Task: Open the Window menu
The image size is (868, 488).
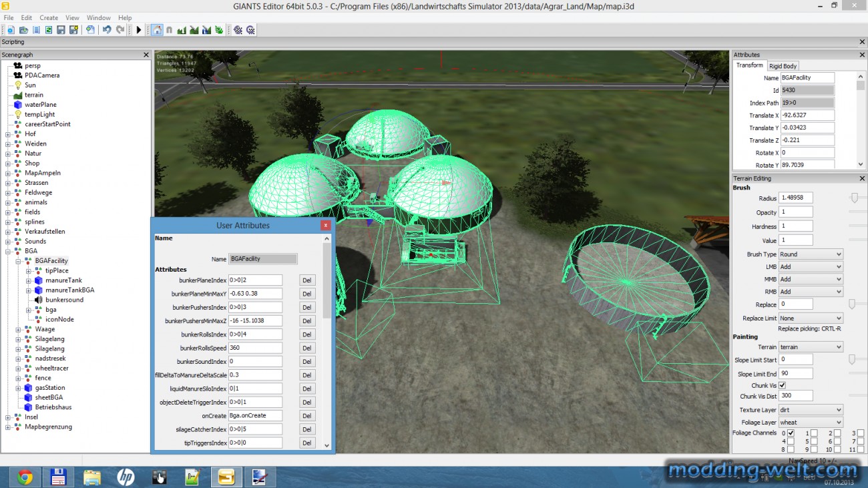Action: (x=99, y=18)
